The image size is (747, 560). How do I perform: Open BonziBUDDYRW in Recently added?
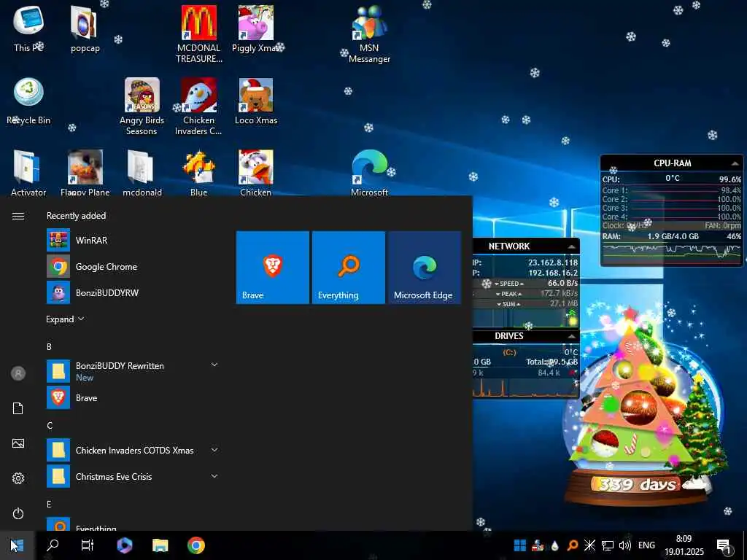[x=133, y=293]
